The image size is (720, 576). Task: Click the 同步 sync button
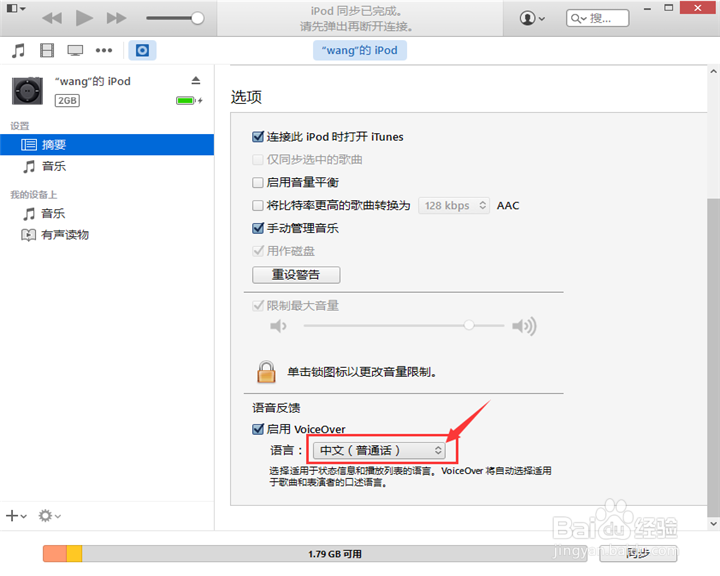click(638, 553)
